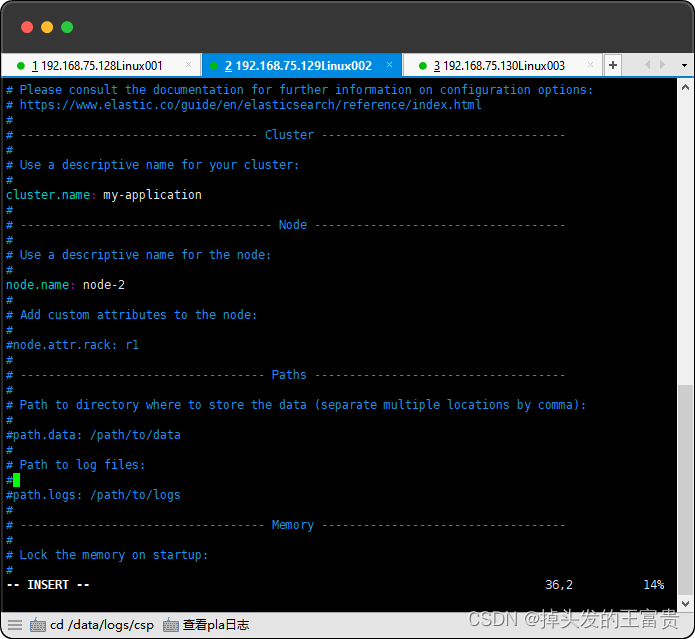Click the Node section header line
The width and height of the screenshot is (695, 639).
click(x=285, y=225)
